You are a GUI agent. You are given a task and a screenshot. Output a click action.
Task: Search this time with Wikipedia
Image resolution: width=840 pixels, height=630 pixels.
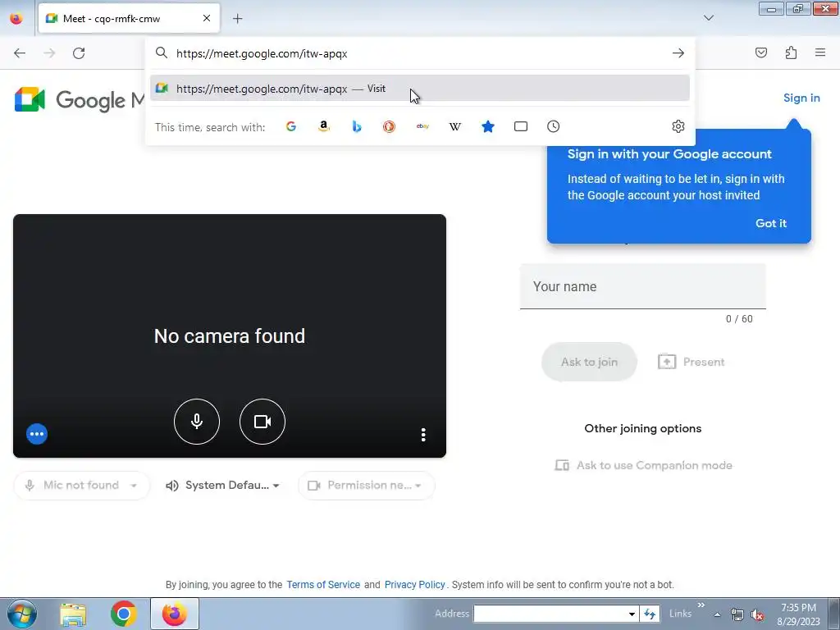pos(454,126)
